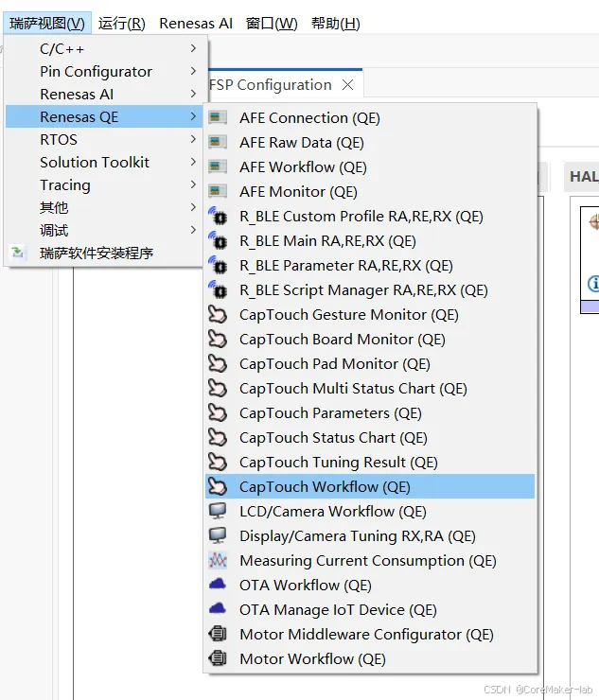This screenshot has height=700, width=599.
Task: Select the Tracing menu entry
Action: pos(104,184)
